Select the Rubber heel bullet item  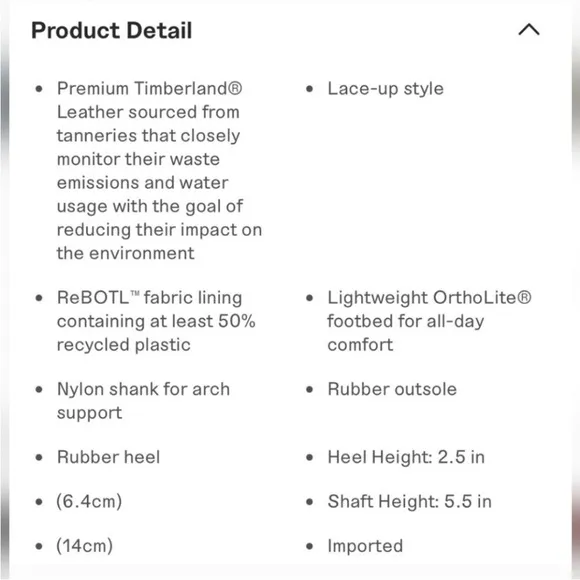click(108, 457)
